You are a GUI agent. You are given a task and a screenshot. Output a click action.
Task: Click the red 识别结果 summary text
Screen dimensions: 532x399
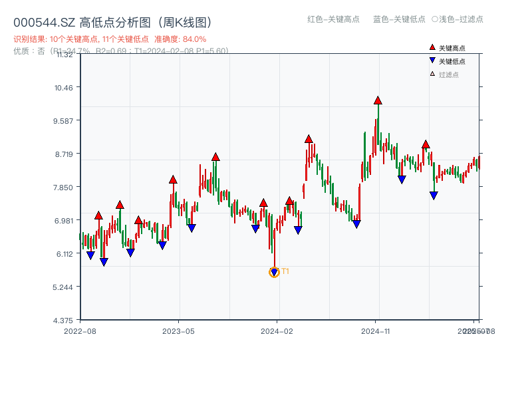pyautogui.click(x=110, y=39)
